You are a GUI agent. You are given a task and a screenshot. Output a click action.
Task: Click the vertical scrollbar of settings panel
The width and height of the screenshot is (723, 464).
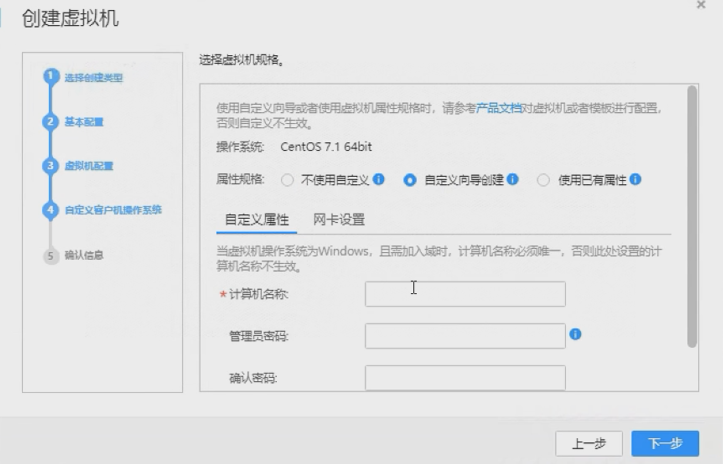[x=692, y=220]
